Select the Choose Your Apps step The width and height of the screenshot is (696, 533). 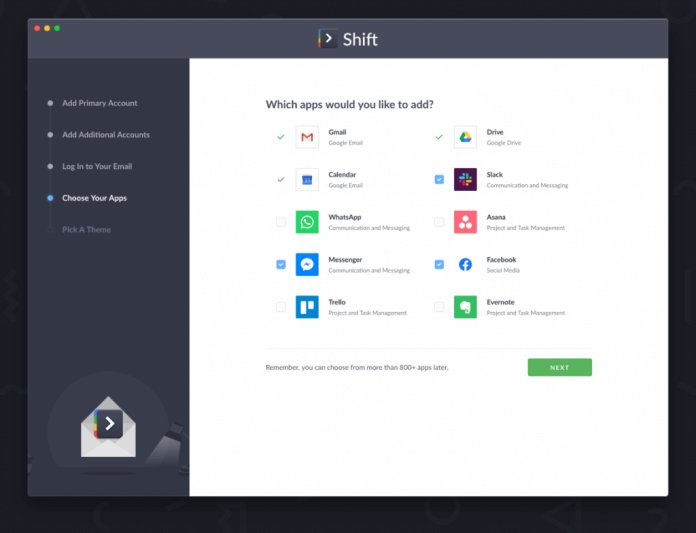click(94, 198)
